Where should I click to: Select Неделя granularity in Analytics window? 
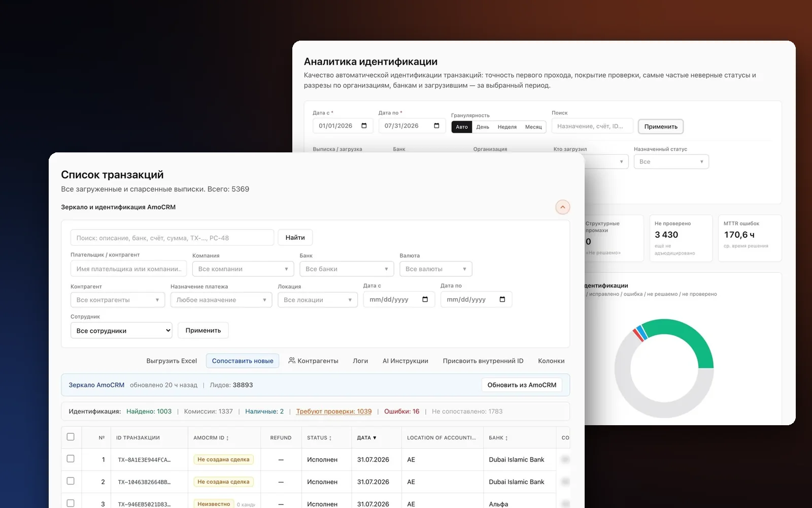pos(507,127)
